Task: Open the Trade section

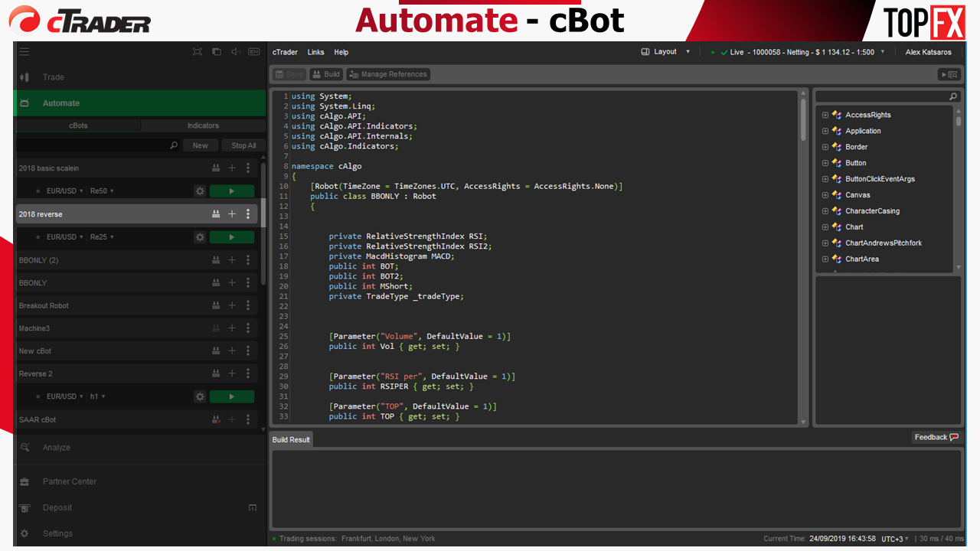Action: (x=140, y=77)
